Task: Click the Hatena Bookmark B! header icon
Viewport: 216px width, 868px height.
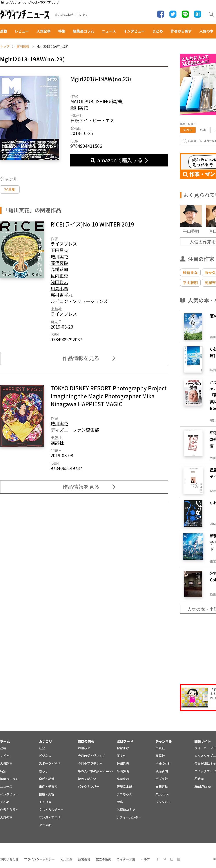Action: (198, 14)
